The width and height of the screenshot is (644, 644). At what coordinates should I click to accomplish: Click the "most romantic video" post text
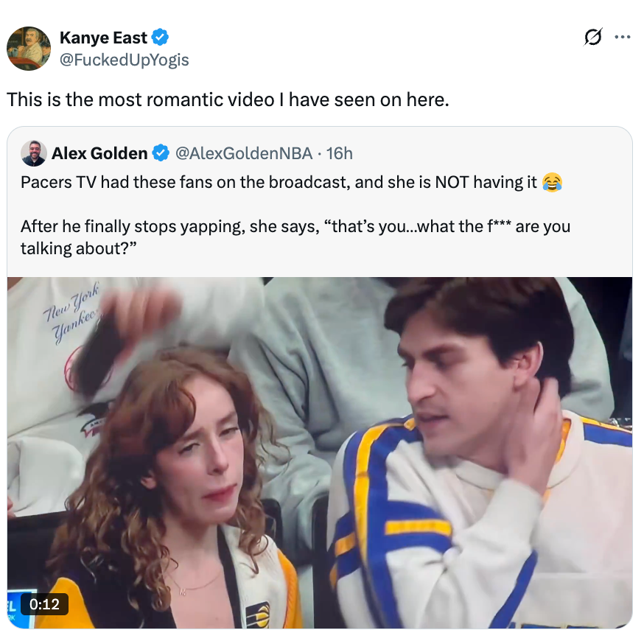228,99
